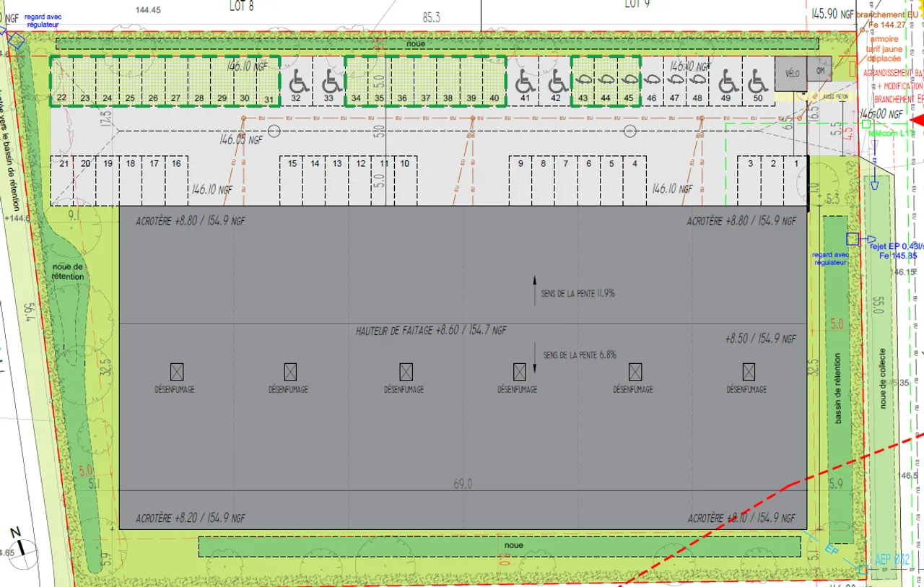Select the wheelchair symbol above space 50
This screenshot has height=587, width=924.
click(755, 78)
